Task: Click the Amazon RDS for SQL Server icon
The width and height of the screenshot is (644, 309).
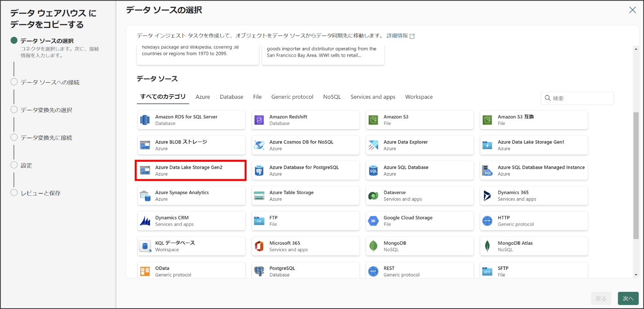Action: [x=145, y=120]
